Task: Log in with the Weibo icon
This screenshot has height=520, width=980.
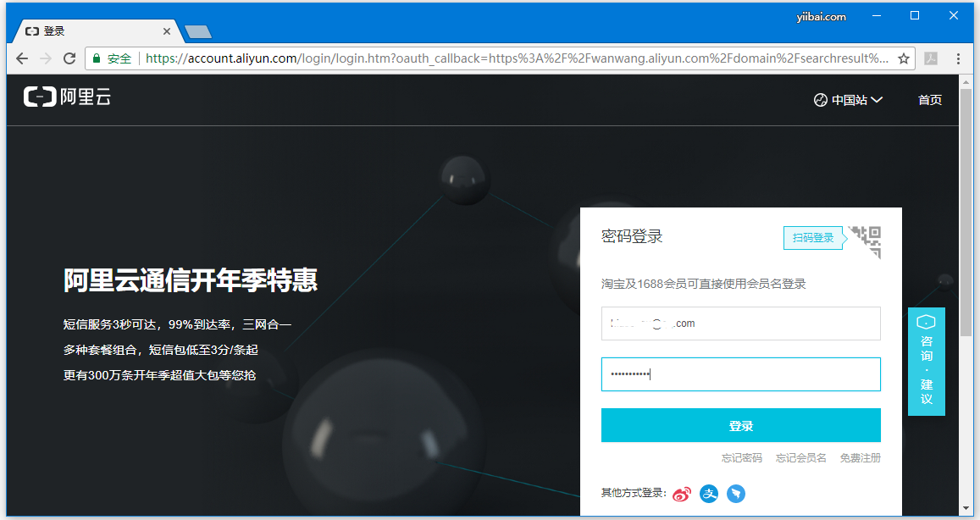Action: pos(682,494)
